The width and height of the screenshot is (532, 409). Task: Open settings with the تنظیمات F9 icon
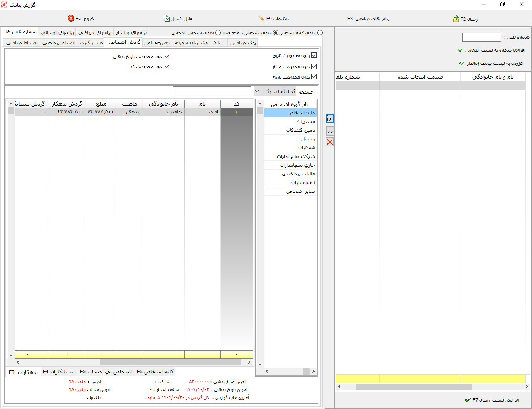click(x=261, y=19)
